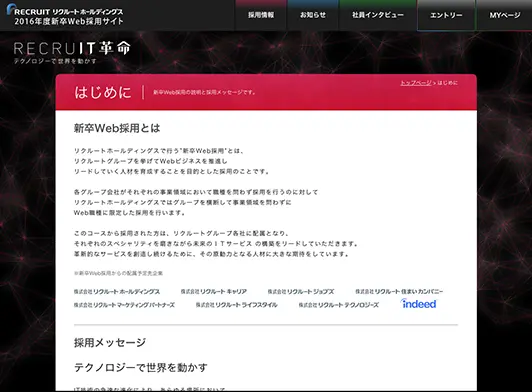Open the MYページ menu item

click(504, 15)
